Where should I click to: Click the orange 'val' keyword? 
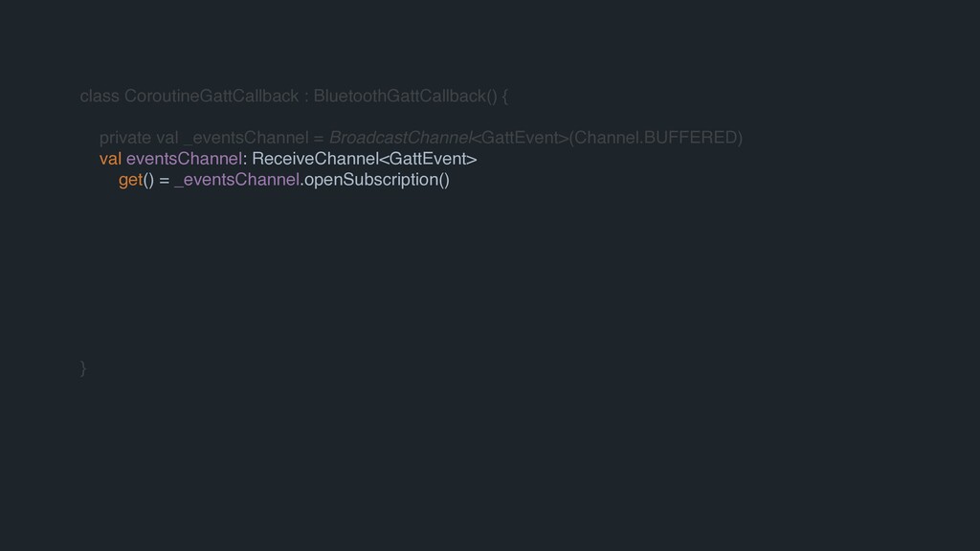coord(110,159)
